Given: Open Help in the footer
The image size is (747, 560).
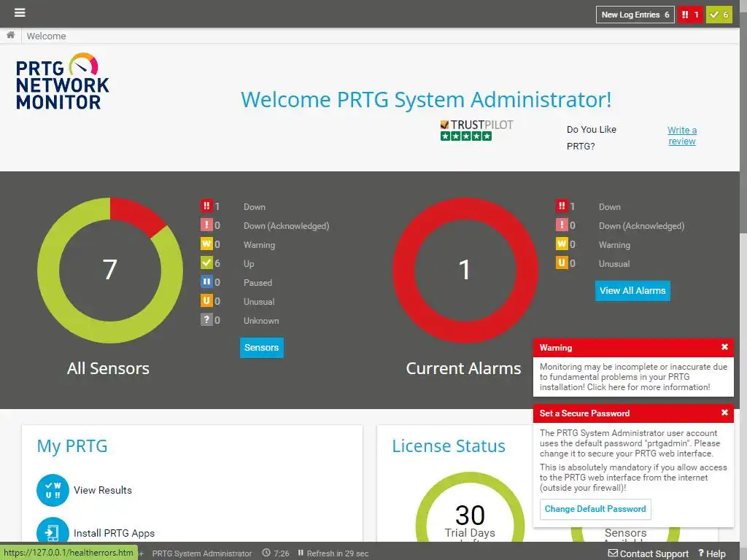Looking at the screenshot, I should 712,554.
